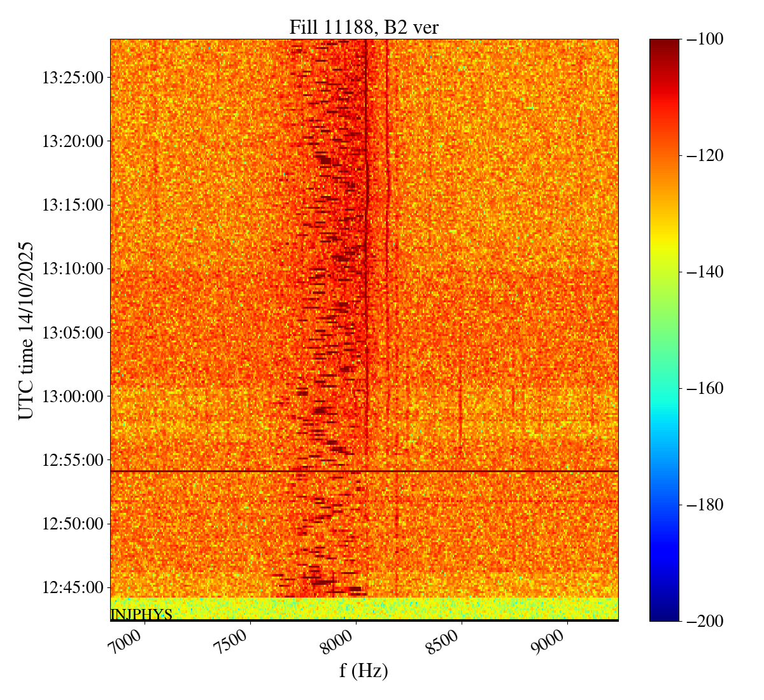764x700 pixels.
Task: Click the 'f (Hz)' x-axis label
Action: pos(364,670)
